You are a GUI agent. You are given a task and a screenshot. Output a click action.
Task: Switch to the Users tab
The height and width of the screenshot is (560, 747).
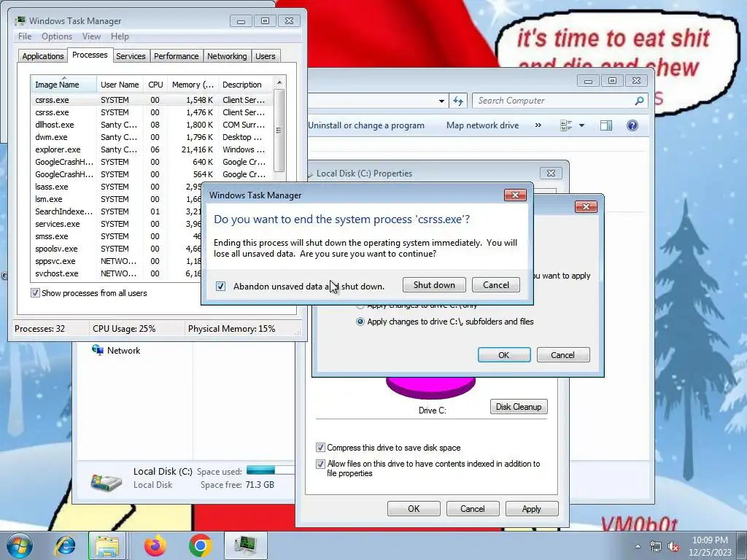click(x=265, y=56)
